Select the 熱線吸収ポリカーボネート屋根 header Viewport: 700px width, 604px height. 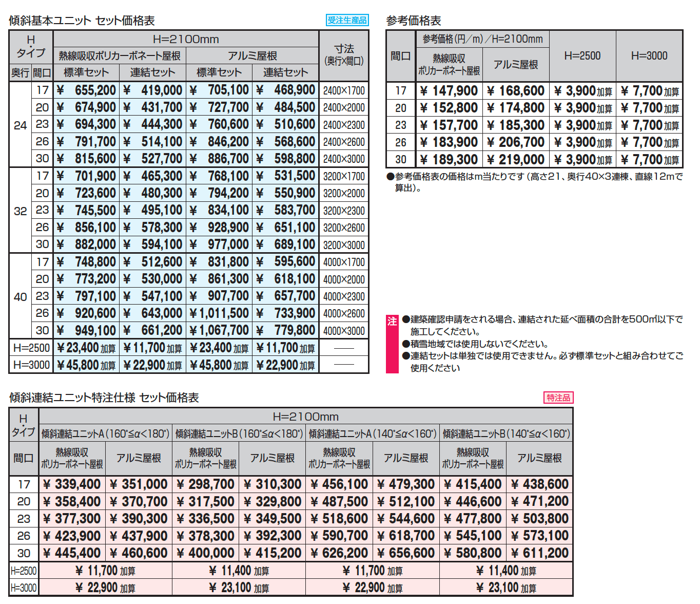tap(119, 55)
